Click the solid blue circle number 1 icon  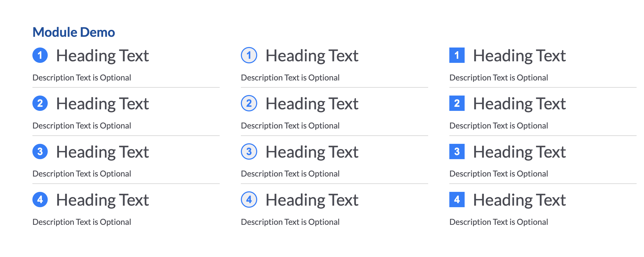pos(40,55)
